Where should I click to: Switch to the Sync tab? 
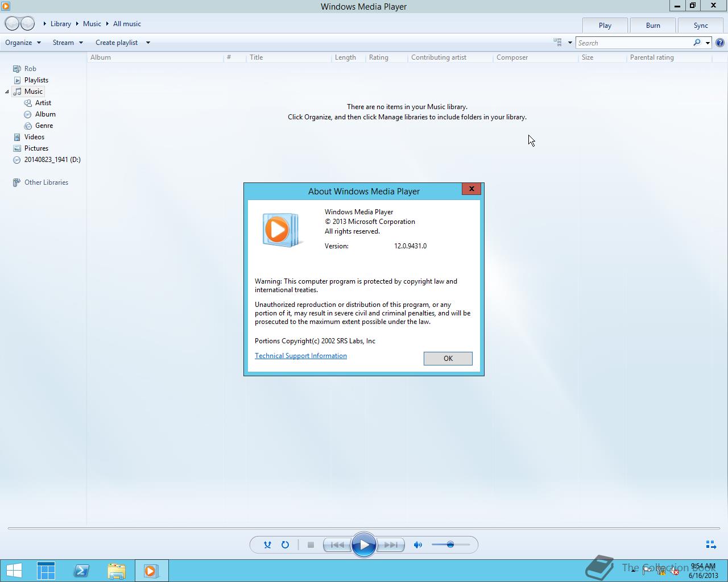[701, 26]
